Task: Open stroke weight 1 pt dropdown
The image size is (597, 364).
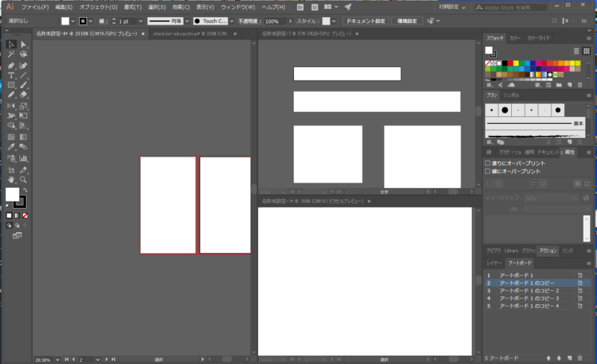Action: (140, 22)
